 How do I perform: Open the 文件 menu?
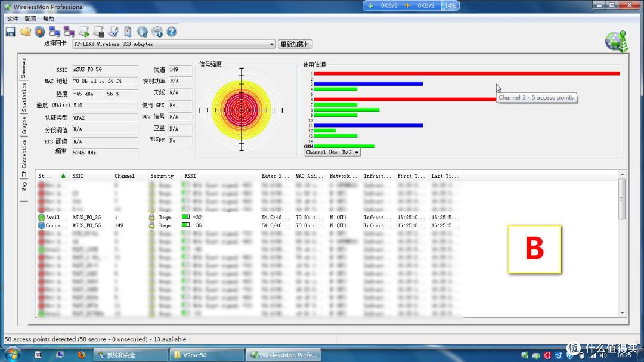pyautogui.click(x=13, y=18)
